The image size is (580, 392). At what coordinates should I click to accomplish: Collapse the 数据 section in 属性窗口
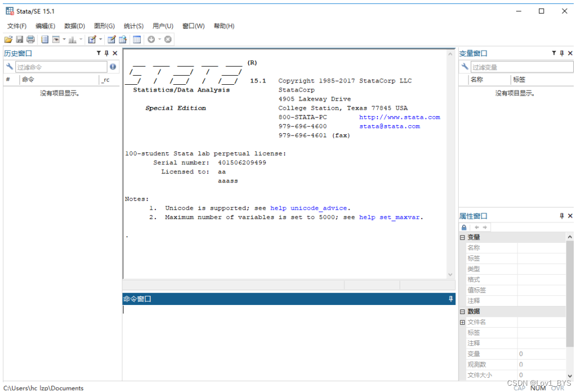[462, 312]
